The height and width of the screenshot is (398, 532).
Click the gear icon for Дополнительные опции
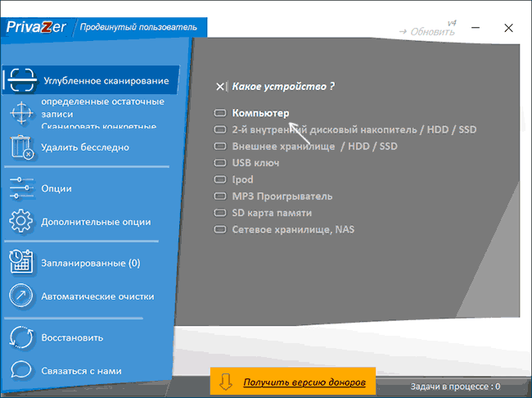(x=21, y=221)
